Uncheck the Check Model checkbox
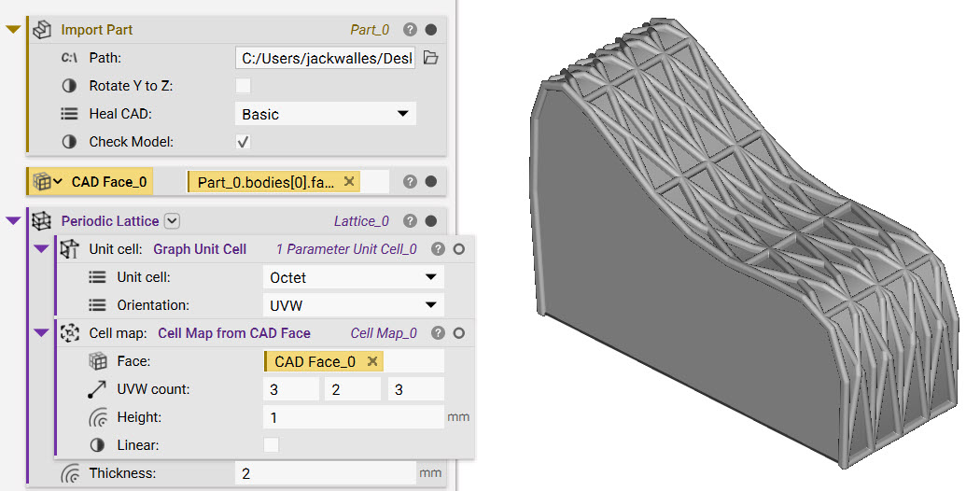Image resolution: width=980 pixels, height=491 pixels. (243, 142)
